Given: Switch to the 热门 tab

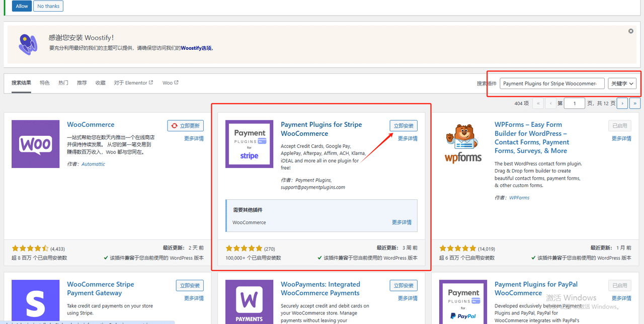Looking at the screenshot, I should [63, 83].
